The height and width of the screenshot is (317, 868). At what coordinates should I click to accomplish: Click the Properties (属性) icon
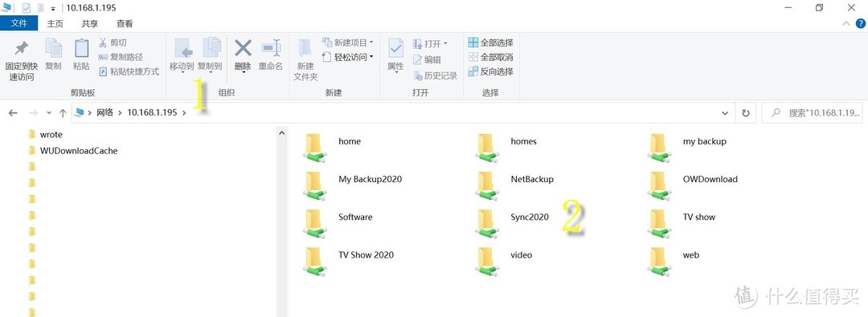coord(395,49)
